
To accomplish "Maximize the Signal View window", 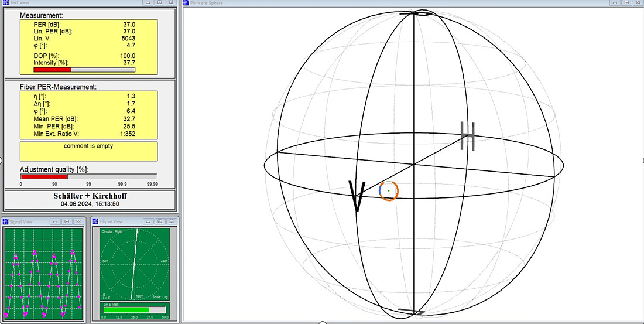I will [67, 221].
